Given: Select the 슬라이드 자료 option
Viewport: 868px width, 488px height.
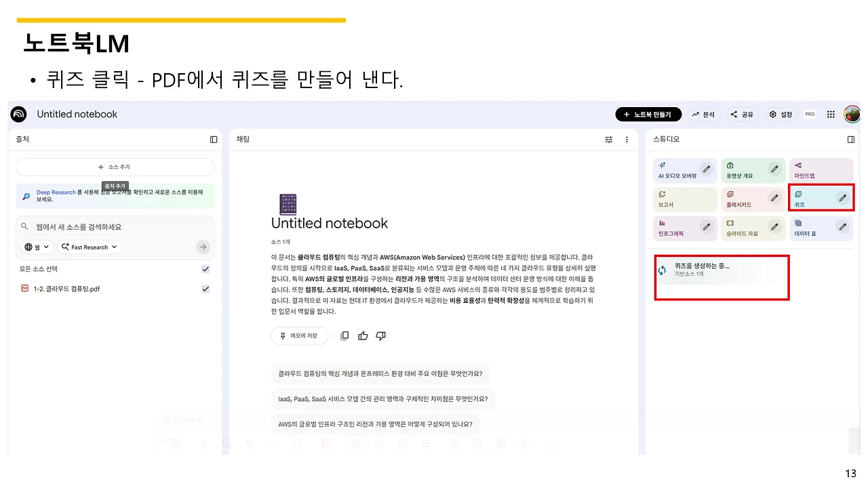Looking at the screenshot, I should click(746, 228).
